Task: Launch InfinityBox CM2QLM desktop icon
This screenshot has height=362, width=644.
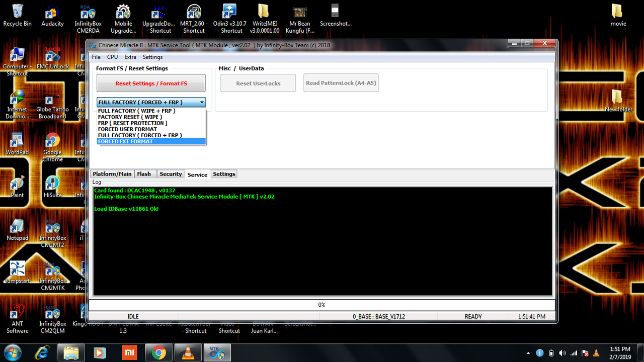Action: coord(52,318)
